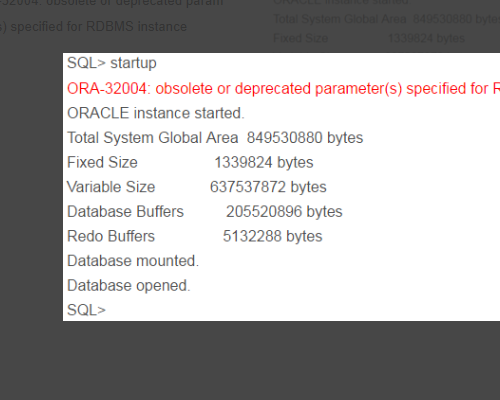Click the final empty 'SQL>' prompt
The height and width of the screenshot is (400, 500).
86,310
